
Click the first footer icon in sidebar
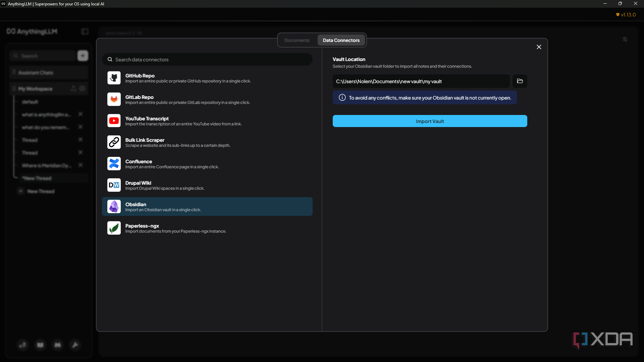23,345
